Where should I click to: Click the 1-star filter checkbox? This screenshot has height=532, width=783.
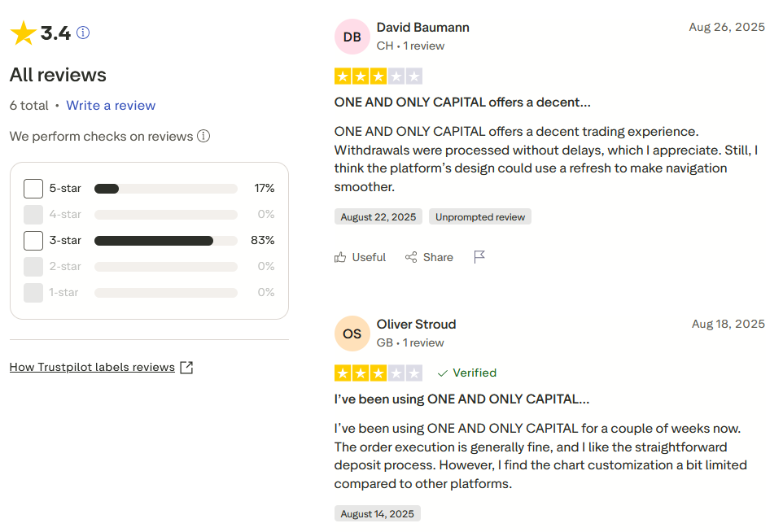33,293
